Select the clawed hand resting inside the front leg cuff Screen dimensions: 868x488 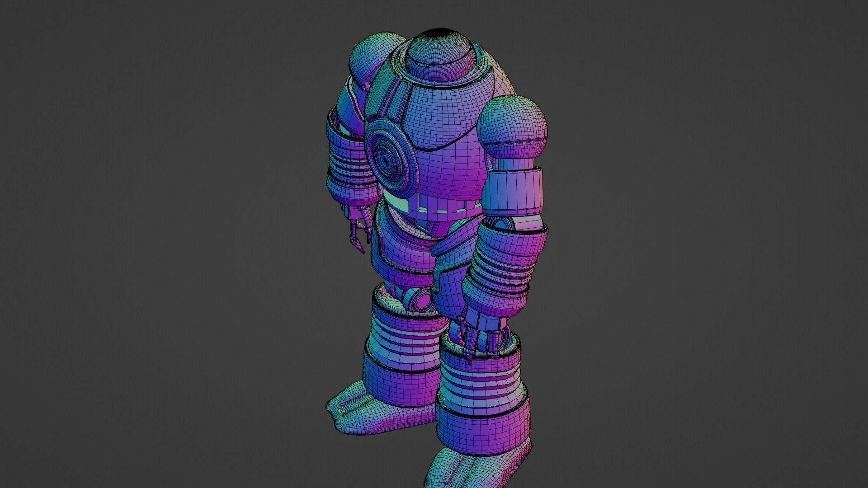(481, 333)
